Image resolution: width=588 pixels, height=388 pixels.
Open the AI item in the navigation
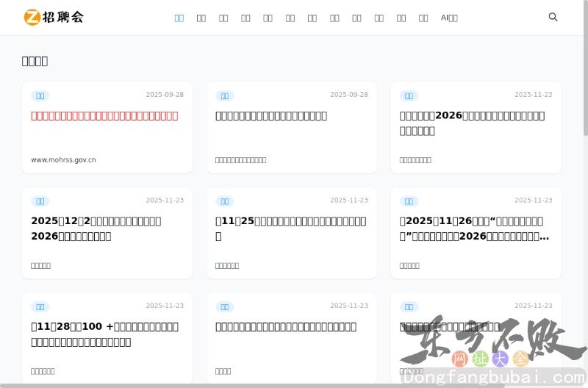coord(449,18)
